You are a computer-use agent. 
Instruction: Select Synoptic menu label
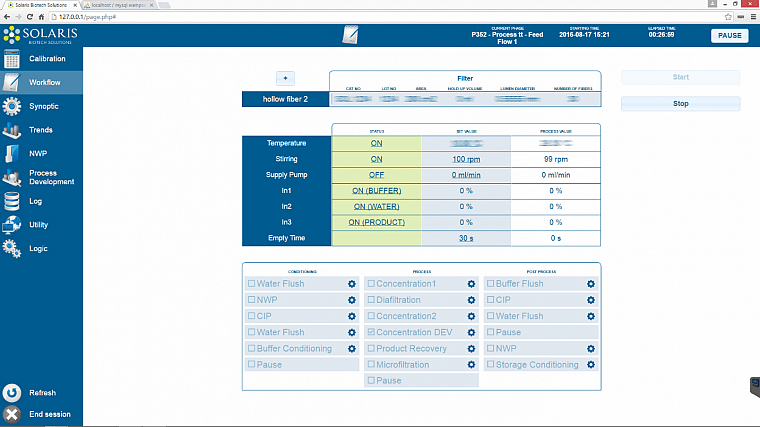click(44, 106)
